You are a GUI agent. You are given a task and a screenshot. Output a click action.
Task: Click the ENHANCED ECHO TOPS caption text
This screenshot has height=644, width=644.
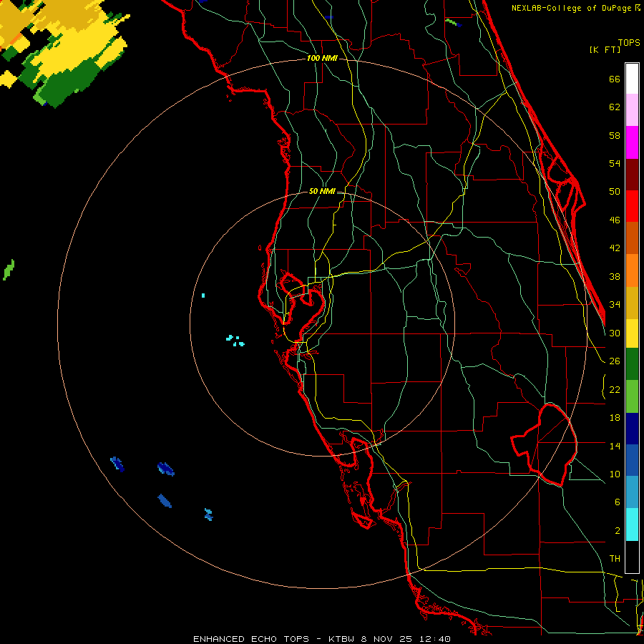251,639
